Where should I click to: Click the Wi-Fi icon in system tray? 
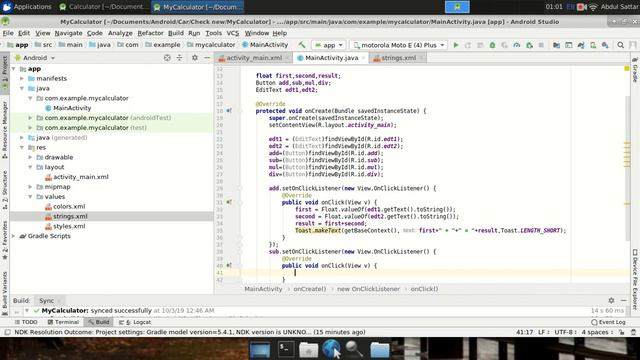pos(593,7)
